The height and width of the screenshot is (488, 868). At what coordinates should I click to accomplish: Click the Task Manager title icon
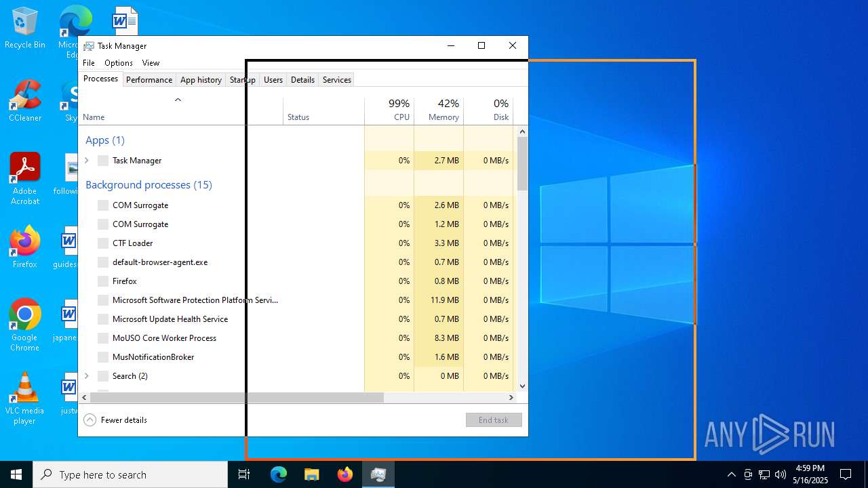coord(89,46)
